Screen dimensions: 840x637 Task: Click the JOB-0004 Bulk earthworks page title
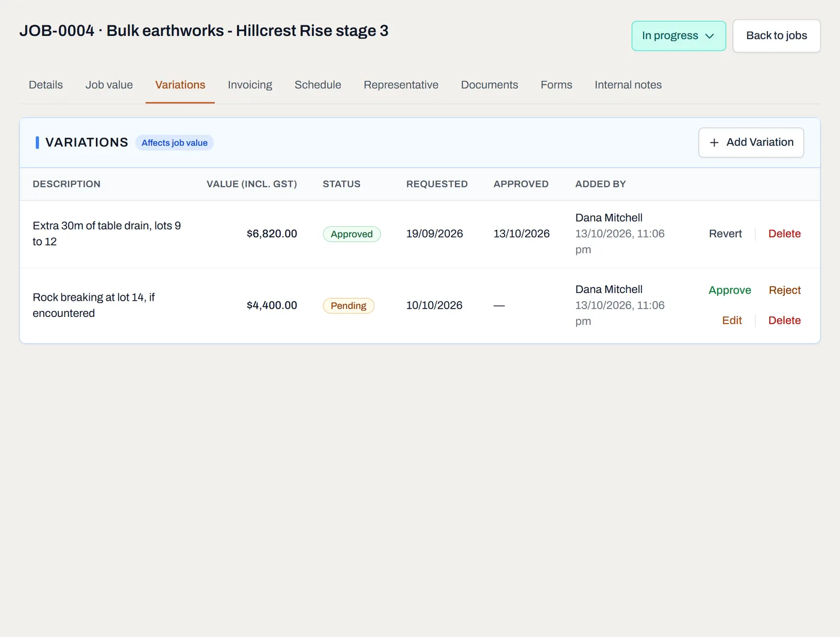(204, 31)
